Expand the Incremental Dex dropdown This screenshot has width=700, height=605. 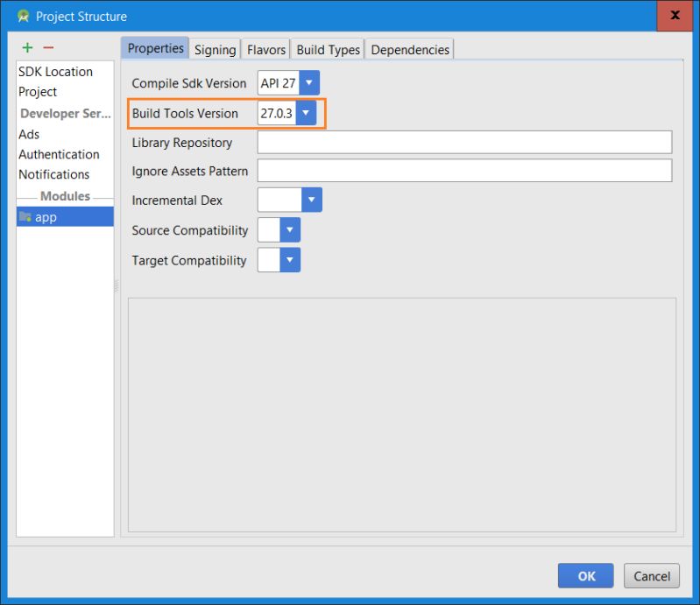[312, 200]
